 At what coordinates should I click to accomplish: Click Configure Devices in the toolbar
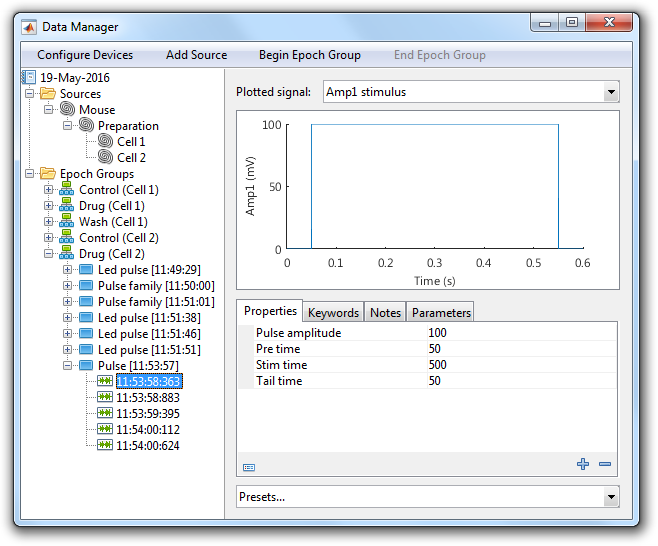[x=85, y=55]
